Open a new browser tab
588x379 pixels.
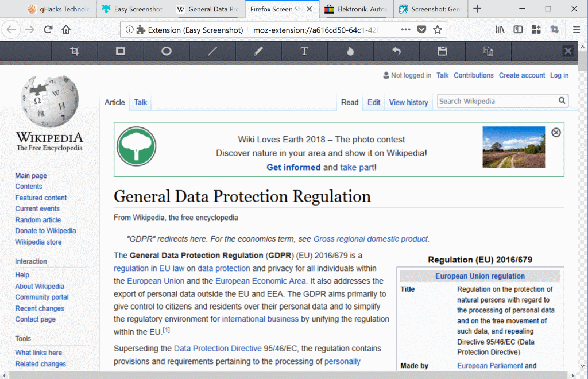click(477, 9)
